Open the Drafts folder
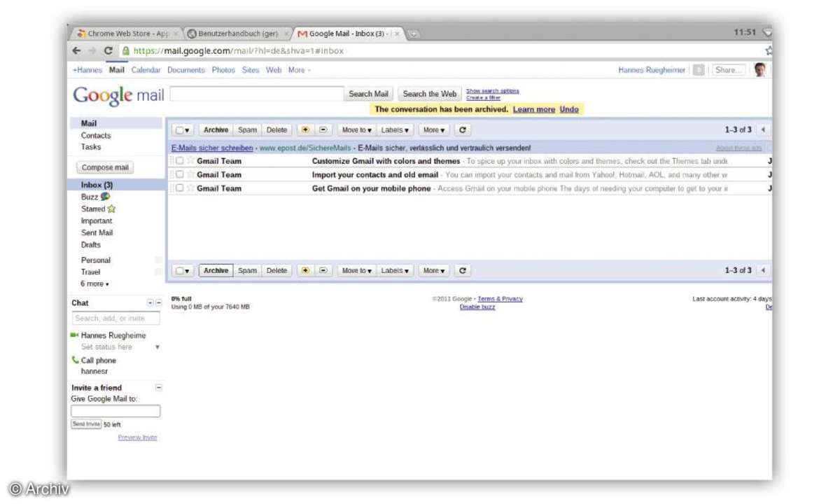This screenshot has height=504, width=840. coord(91,245)
